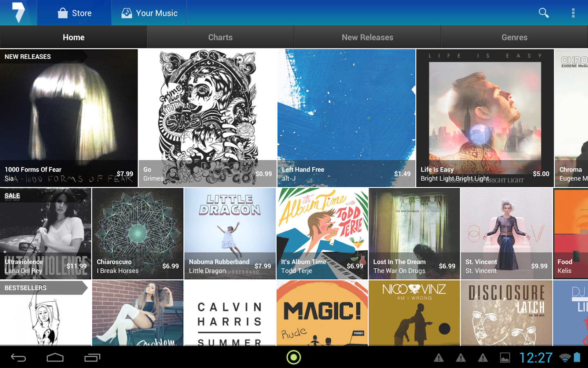Tap the $7.99 price on 1000 Forms Of Fear
588x368 pixels.
click(125, 174)
